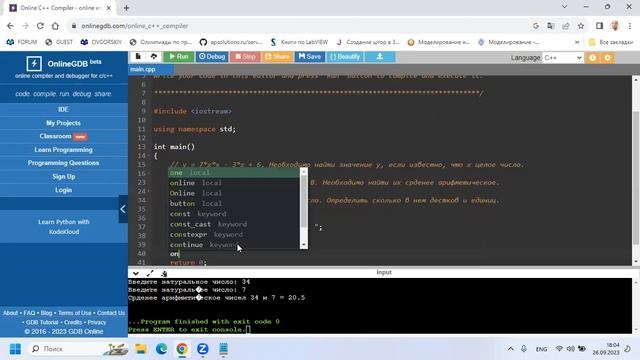Open the FAQ footer link

point(29,313)
